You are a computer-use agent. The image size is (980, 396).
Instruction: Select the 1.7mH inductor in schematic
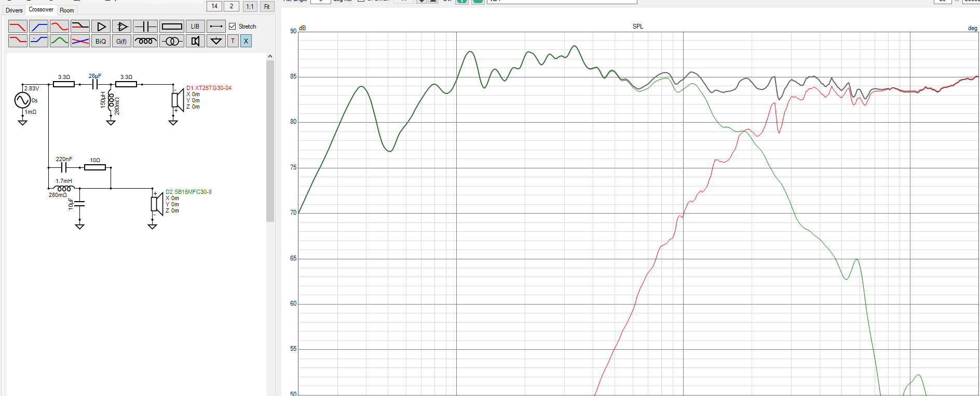(x=64, y=188)
